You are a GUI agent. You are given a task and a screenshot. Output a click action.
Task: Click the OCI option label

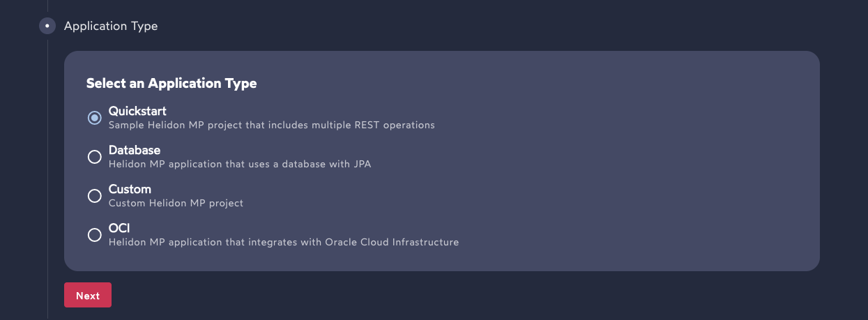pyautogui.click(x=119, y=229)
